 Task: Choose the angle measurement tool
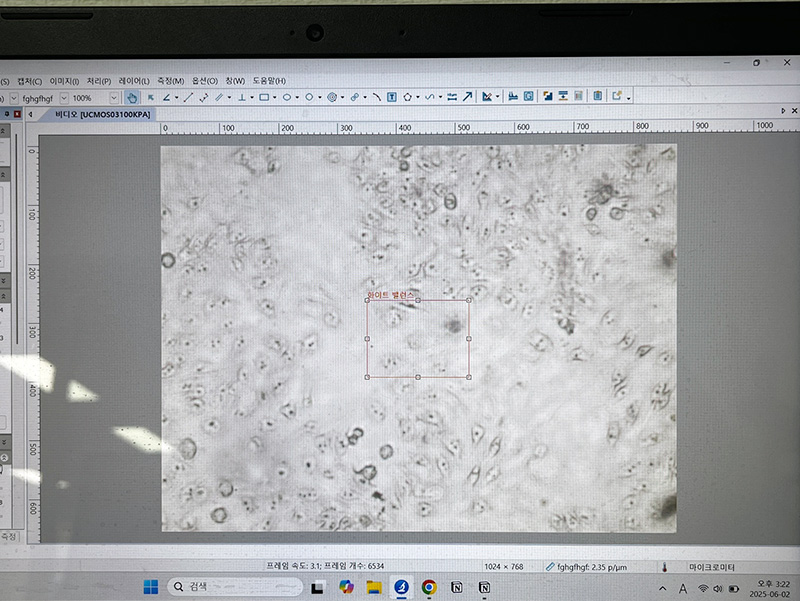(x=167, y=98)
